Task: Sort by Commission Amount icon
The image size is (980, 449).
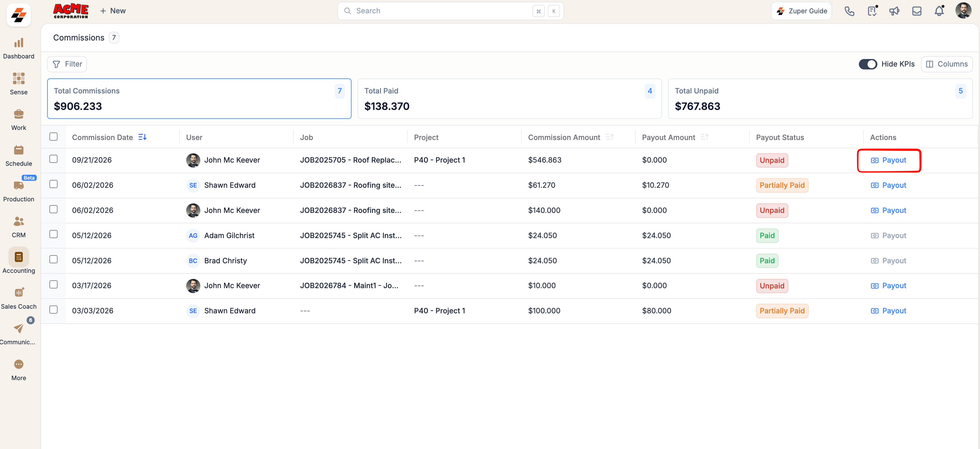Action: (x=609, y=137)
